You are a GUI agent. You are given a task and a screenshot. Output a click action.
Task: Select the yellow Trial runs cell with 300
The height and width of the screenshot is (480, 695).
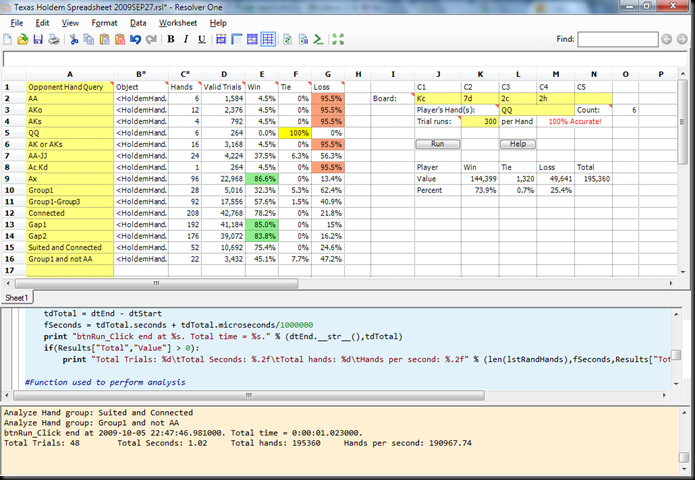coord(478,121)
